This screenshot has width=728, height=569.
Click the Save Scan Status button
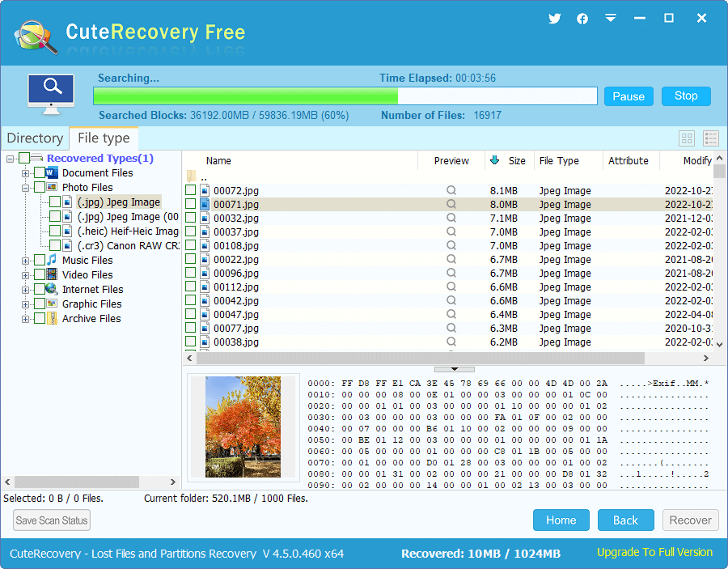click(x=52, y=520)
